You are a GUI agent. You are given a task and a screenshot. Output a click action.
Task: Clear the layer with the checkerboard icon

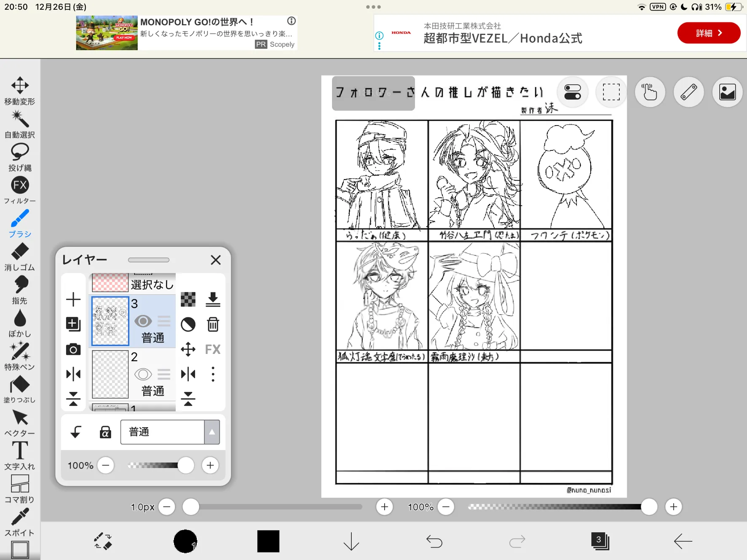coord(188,299)
